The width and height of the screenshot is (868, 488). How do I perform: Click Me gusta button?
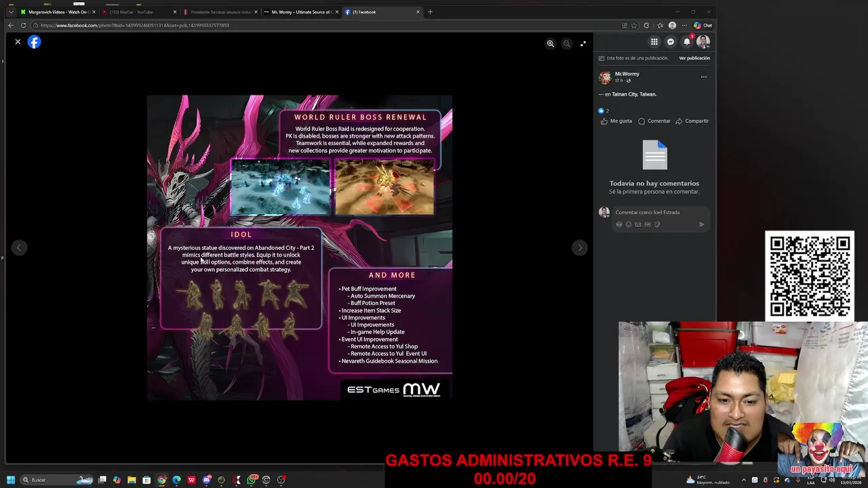point(616,121)
